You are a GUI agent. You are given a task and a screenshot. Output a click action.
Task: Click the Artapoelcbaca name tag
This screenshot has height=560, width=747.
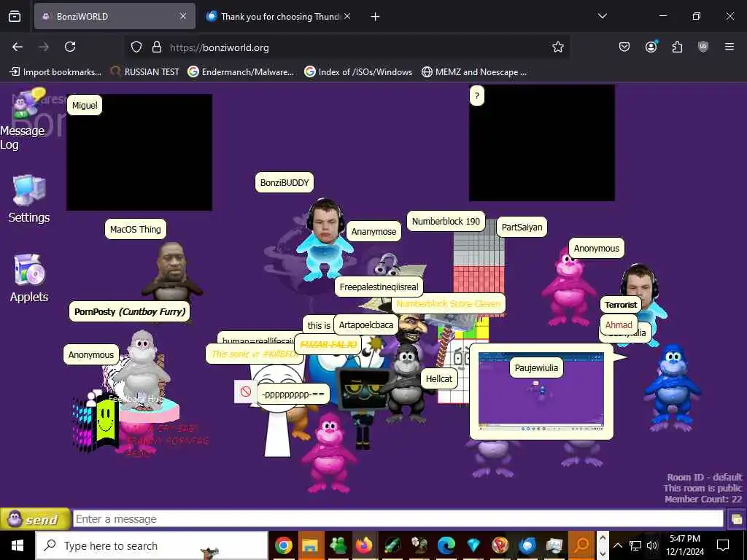click(x=366, y=324)
